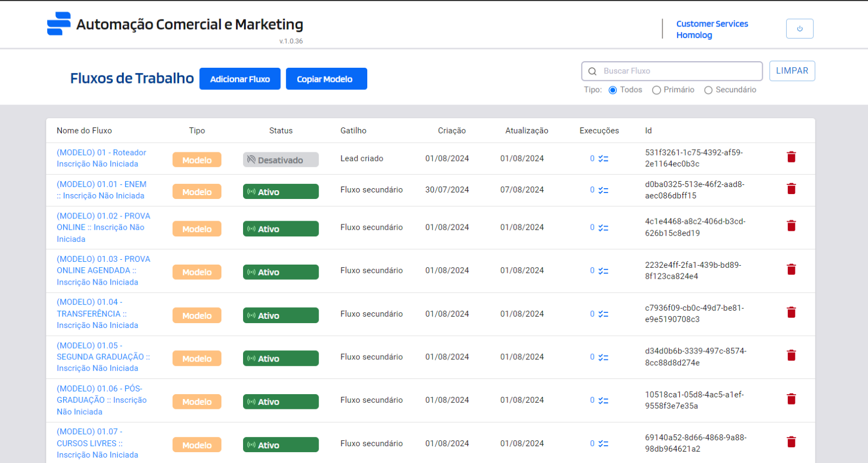Viewport: 868px width, 463px height.
Task: Open flow (MODELO) 01.06 - PÓS-GRADUAÇÃO
Action: pyautogui.click(x=101, y=400)
